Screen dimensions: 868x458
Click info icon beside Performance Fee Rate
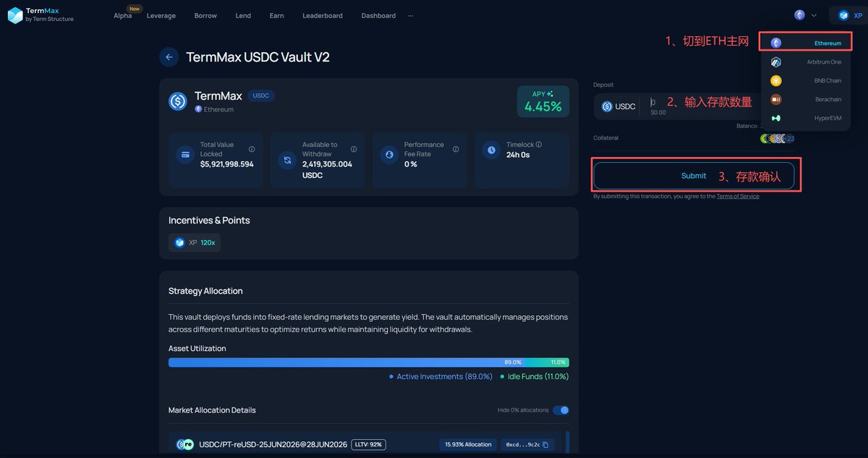click(456, 149)
